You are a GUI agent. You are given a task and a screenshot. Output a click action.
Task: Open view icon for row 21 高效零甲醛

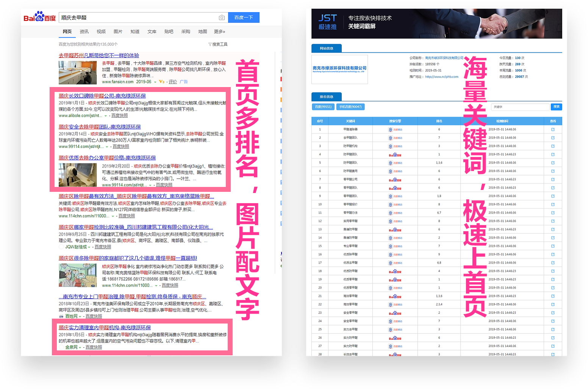coord(553,296)
